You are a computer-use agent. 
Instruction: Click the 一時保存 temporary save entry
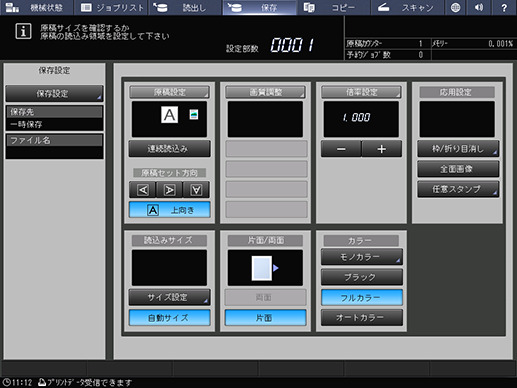pyautogui.click(x=26, y=124)
